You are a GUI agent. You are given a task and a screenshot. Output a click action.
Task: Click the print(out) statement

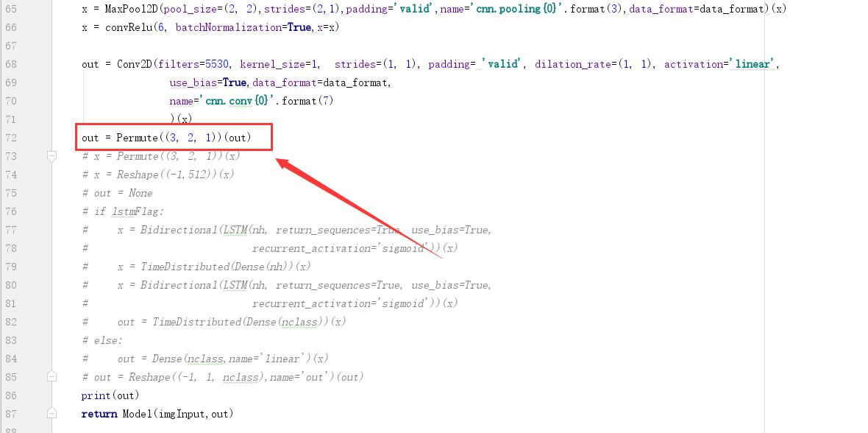110,395
